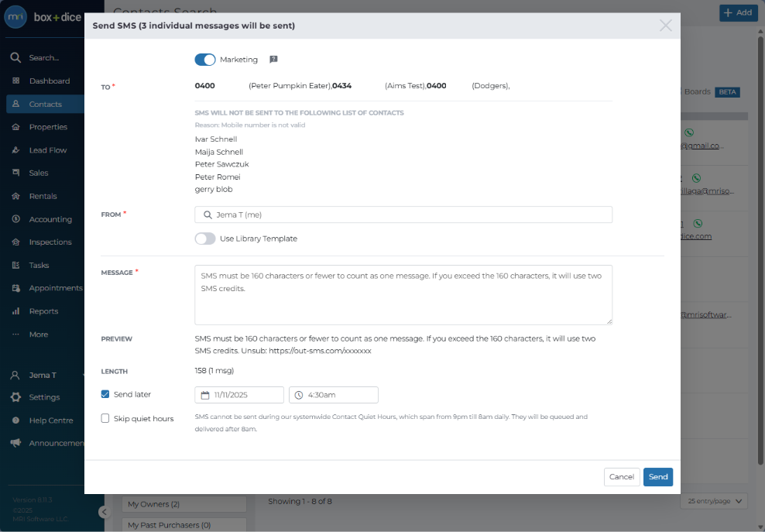Image resolution: width=765 pixels, height=532 pixels.
Task: Open the 25 entry/page dropdown
Action: (x=714, y=501)
